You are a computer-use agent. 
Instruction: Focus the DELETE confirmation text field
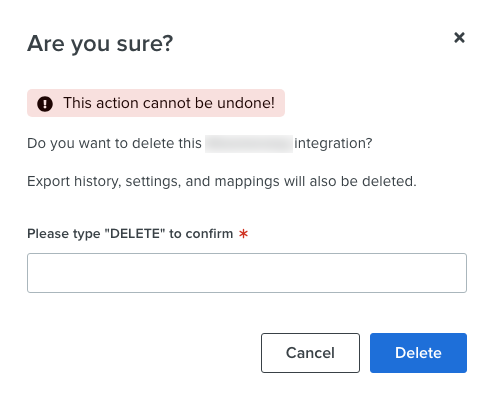[x=247, y=273]
